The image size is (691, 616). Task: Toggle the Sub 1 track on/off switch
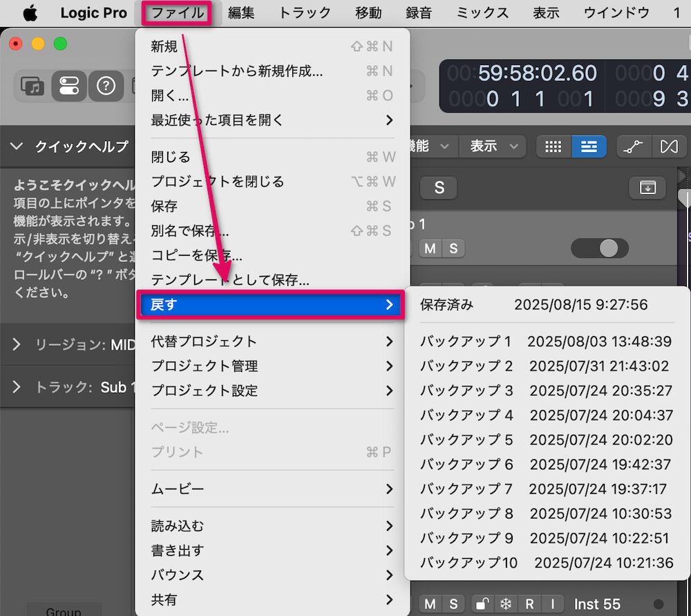click(x=600, y=248)
